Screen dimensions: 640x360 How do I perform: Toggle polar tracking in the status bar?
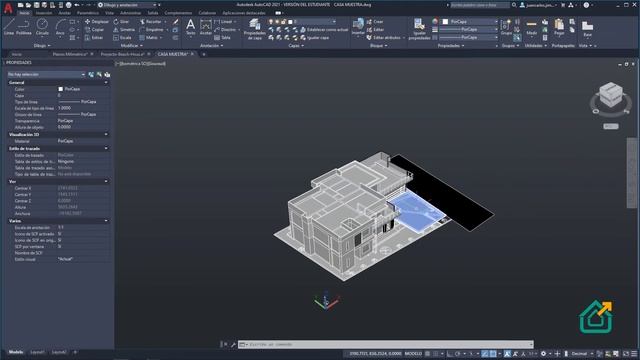click(x=458, y=353)
